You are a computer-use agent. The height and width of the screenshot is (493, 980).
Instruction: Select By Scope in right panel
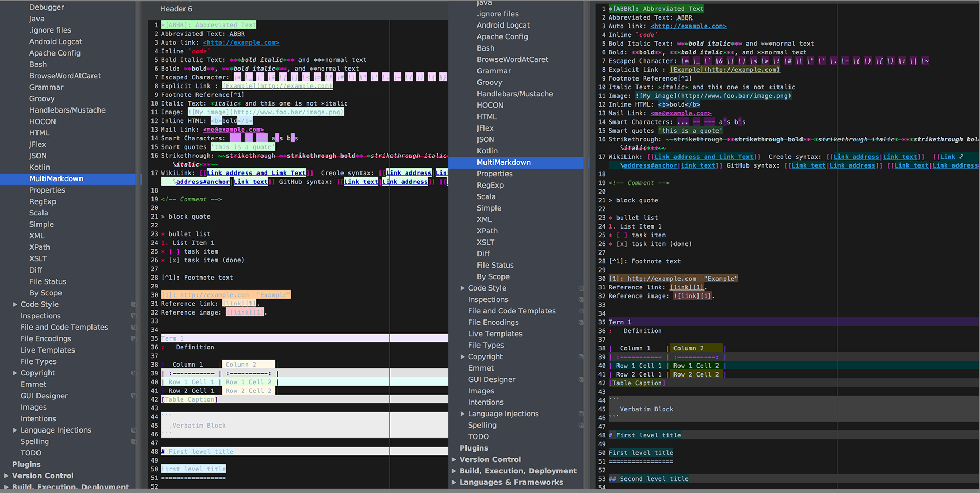tap(493, 277)
